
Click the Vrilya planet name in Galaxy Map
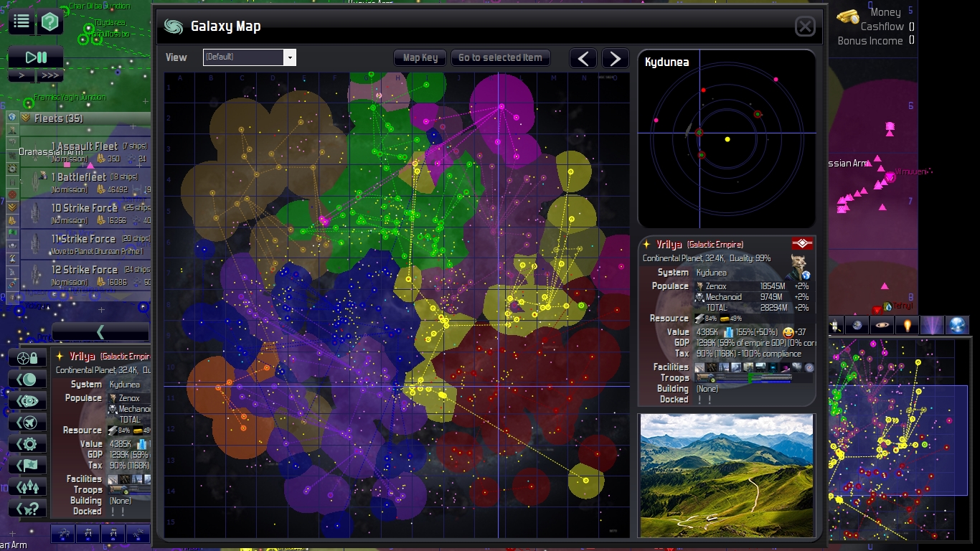tap(669, 244)
